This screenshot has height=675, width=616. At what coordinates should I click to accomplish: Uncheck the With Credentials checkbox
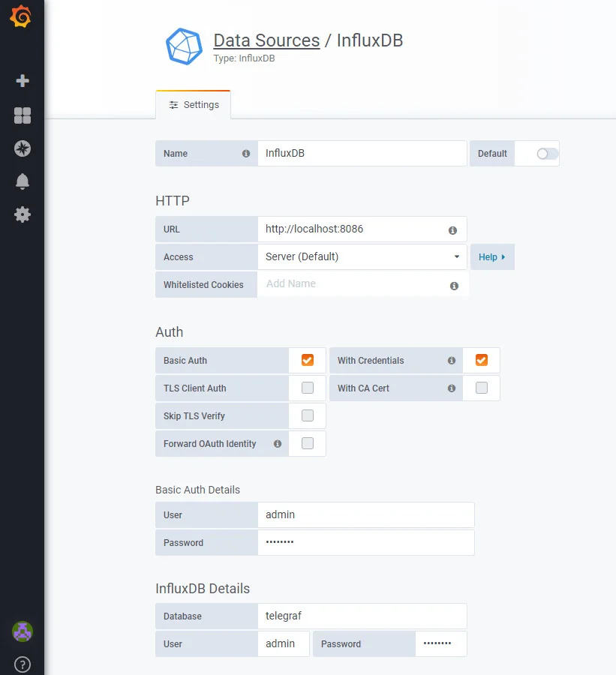[x=482, y=360]
